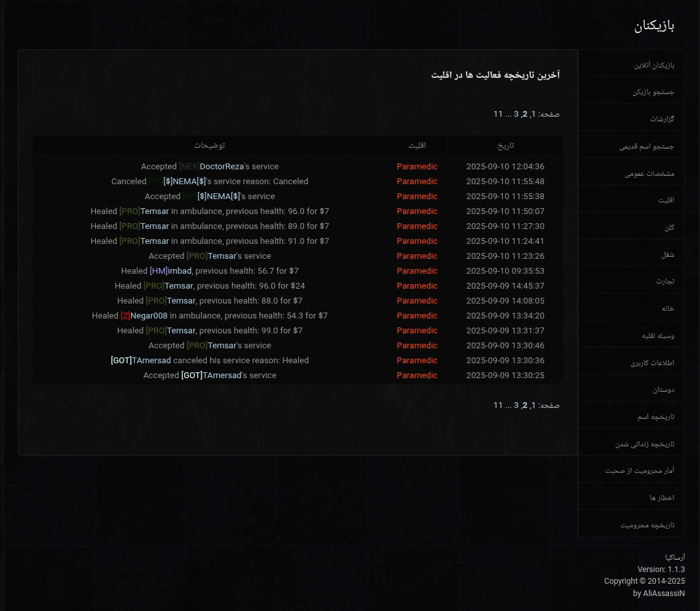Open [$]NEMA[$] link in 11:55:38 Accepted row
The height and width of the screenshot is (611, 700).
point(219,196)
